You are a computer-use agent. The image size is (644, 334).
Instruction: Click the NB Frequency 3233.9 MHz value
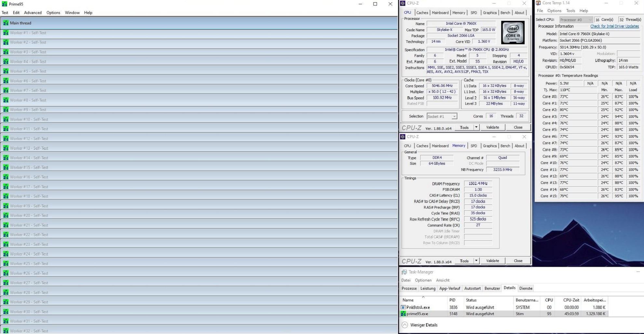[x=503, y=170]
